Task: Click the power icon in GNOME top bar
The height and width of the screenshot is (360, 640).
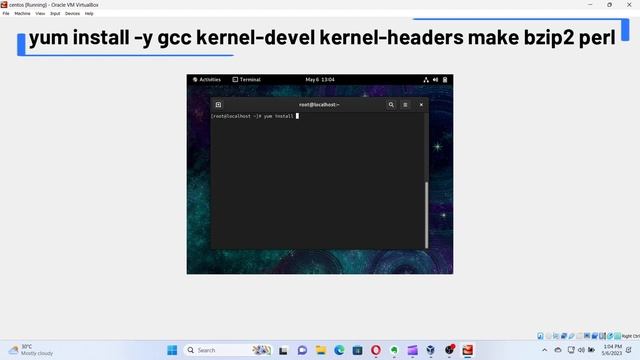Action: [445, 80]
